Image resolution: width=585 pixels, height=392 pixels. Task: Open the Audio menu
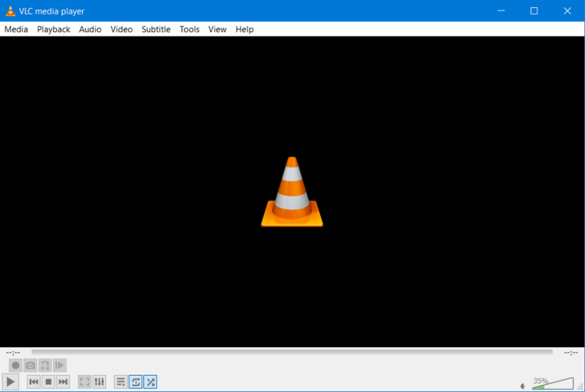pyautogui.click(x=90, y=29)
